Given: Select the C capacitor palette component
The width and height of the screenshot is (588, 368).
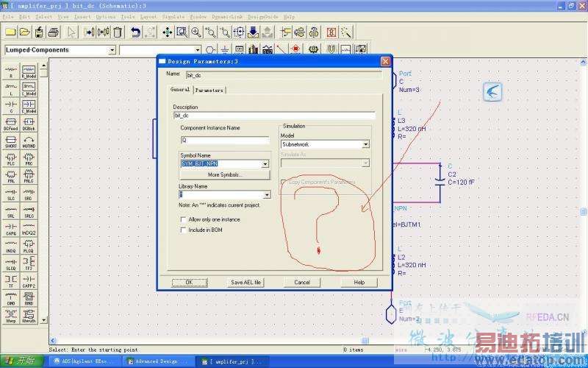Looking at the screenshot, I should (11, 106).
